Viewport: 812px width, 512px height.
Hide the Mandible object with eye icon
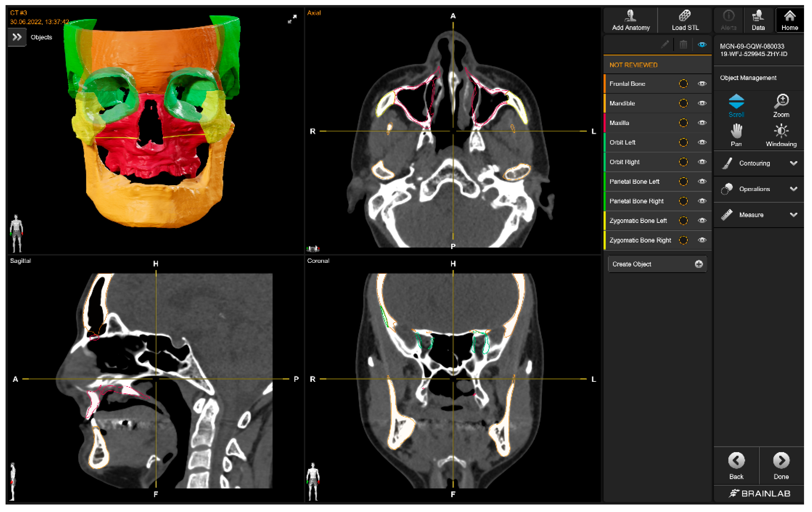click(702, 103)
